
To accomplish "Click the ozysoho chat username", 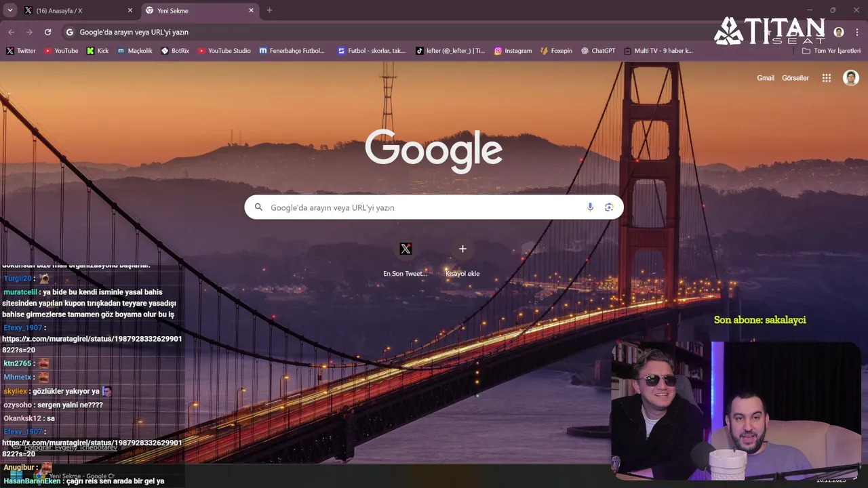I will pyautogui.click(x=18, y=405).
